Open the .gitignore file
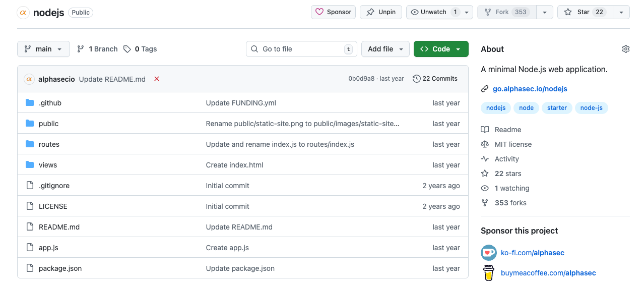The image size is (644, 285). [x=54, y=186]
